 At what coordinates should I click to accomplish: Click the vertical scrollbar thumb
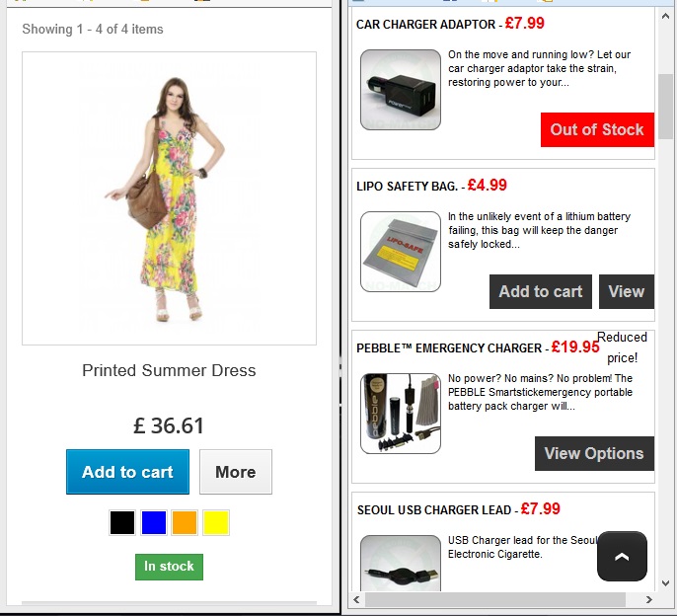[665, 107]
